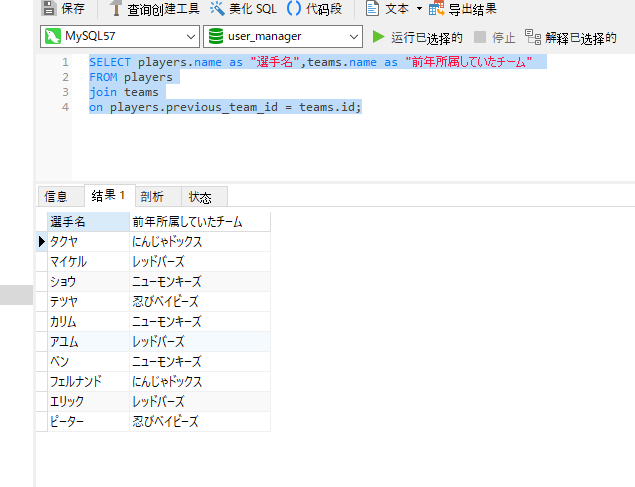Image resolution: width=635 pixels, height=487 pixels.
Task: Select the フェルナンド cell
Action: tap(88, 381)
